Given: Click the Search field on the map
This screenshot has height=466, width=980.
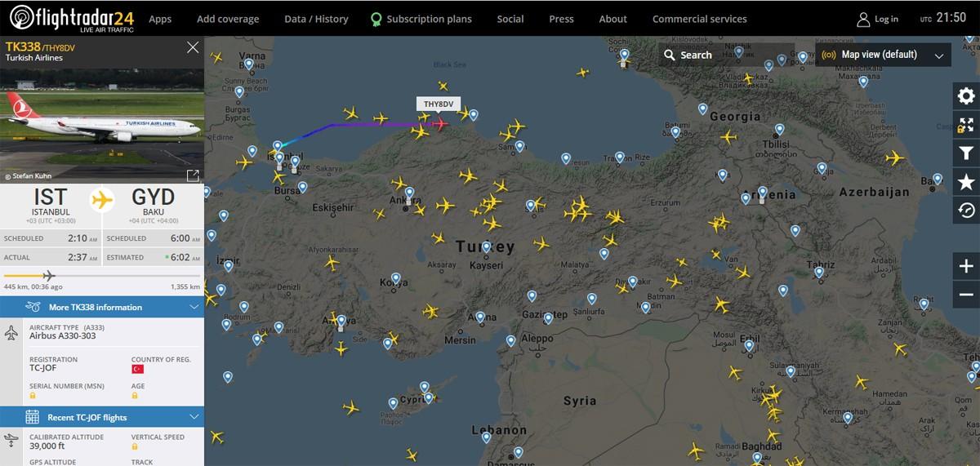Looking at the screenshot, I should click(x=727, y=55).
